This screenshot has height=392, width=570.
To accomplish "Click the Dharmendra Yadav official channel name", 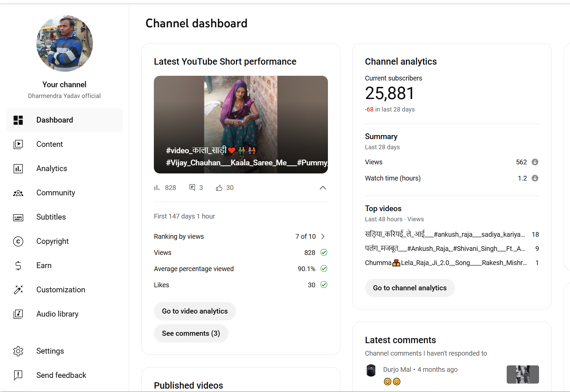I will point(64,96).
